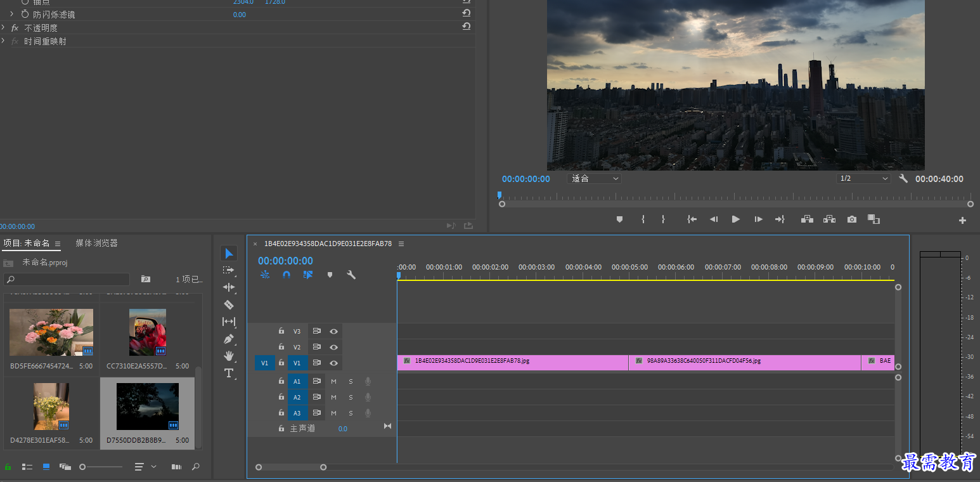Select the sequence tab 1B4E02E934358DAC1D9E031E2E8FAB78
This screenshot has width=980, height=482.
tap(328, 244)
